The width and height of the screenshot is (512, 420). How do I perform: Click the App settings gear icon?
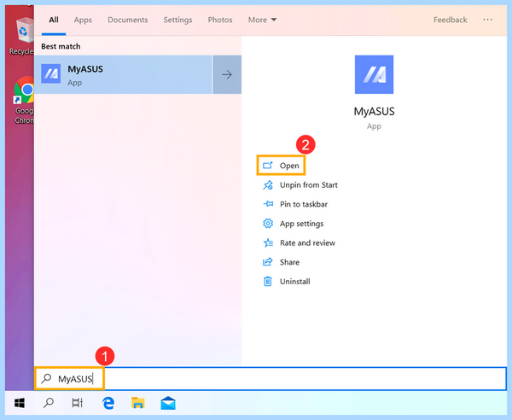[268, 224]
